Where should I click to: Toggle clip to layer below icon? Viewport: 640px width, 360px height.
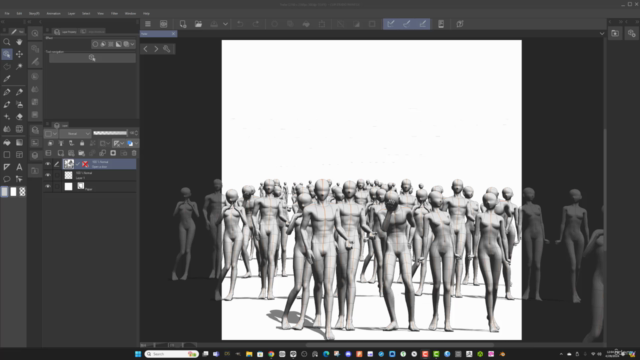coord(50,143)
